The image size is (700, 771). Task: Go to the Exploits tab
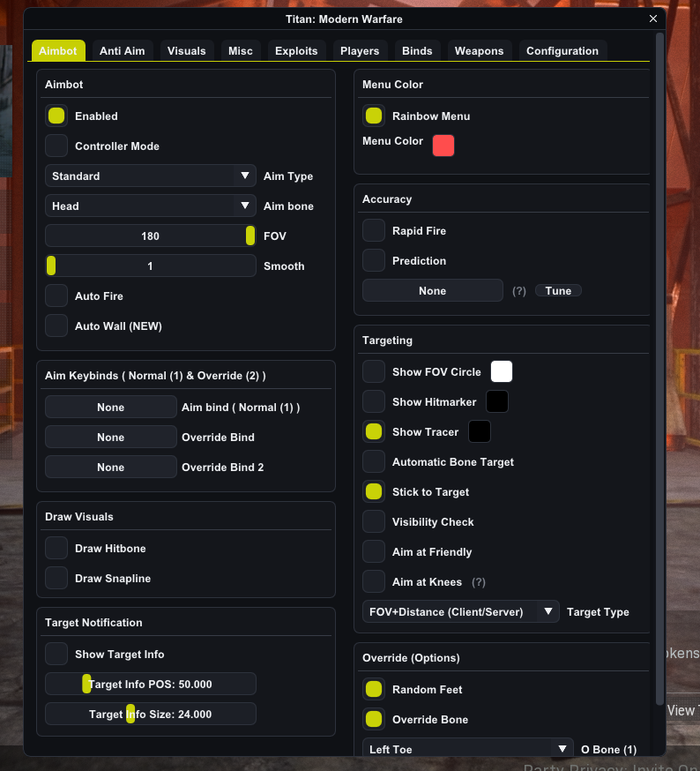296,50
